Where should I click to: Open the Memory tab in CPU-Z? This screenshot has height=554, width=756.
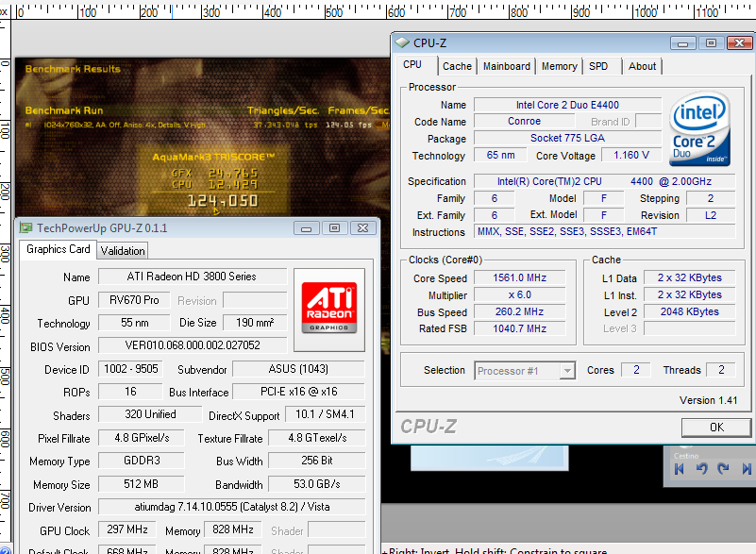pos(560,66)
